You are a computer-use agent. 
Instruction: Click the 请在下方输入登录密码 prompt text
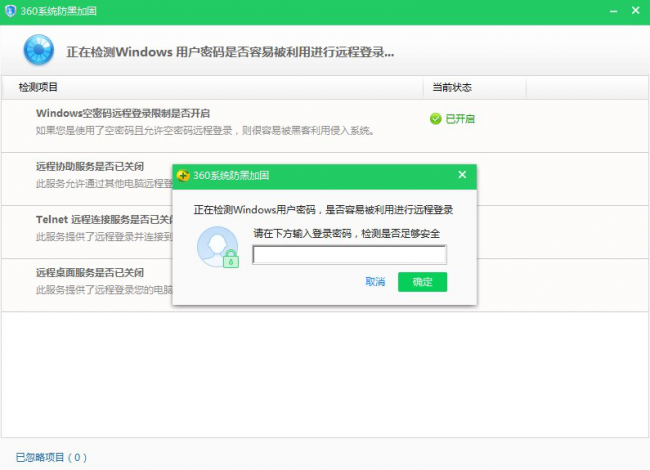347,233
